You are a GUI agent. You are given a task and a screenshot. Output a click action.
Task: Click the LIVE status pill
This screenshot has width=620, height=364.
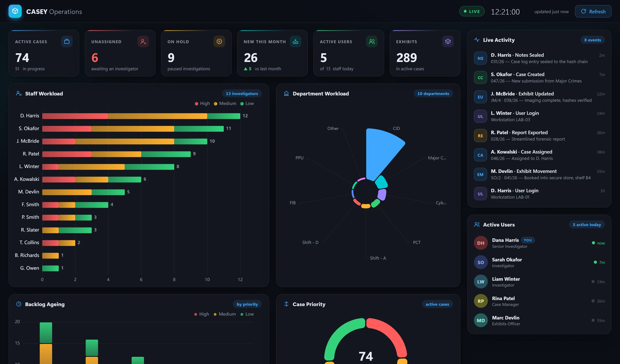472,11
